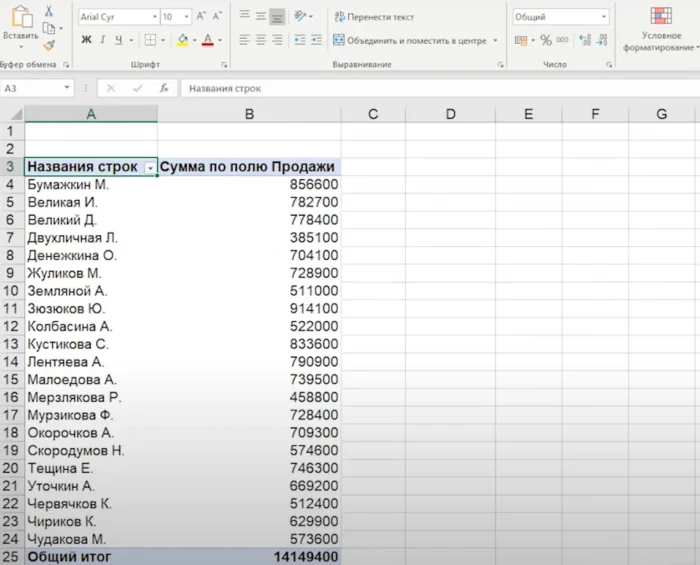Toggle Перенести текст wrap text
Viewport: 700px width, 565px height.
click(x=373, y=17)
